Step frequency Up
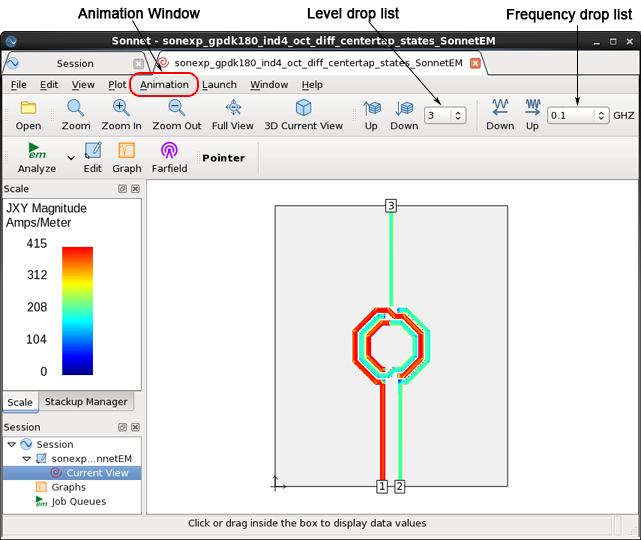 [x=532, y=115]
